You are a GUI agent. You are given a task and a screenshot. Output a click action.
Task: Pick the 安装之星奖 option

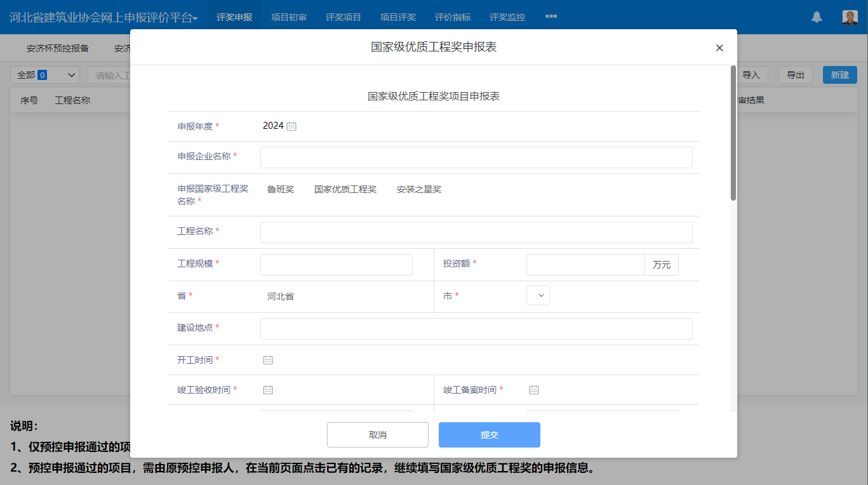419,189
